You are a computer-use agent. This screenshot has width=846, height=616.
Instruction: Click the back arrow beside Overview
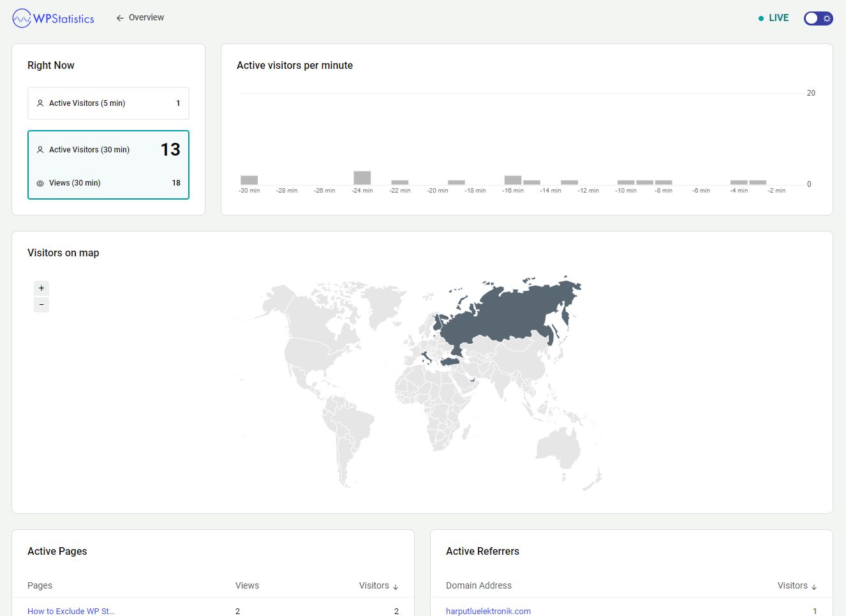120,18
